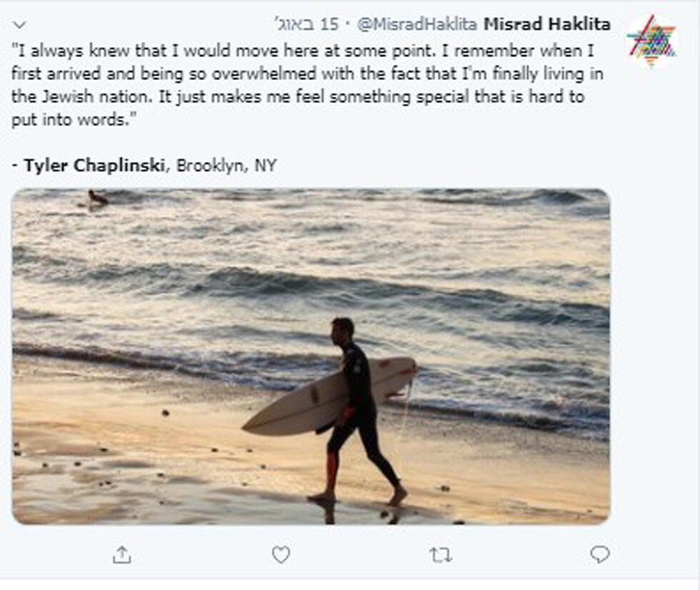Open the Misrad Haklita profile avatar

tap(651, 41)
